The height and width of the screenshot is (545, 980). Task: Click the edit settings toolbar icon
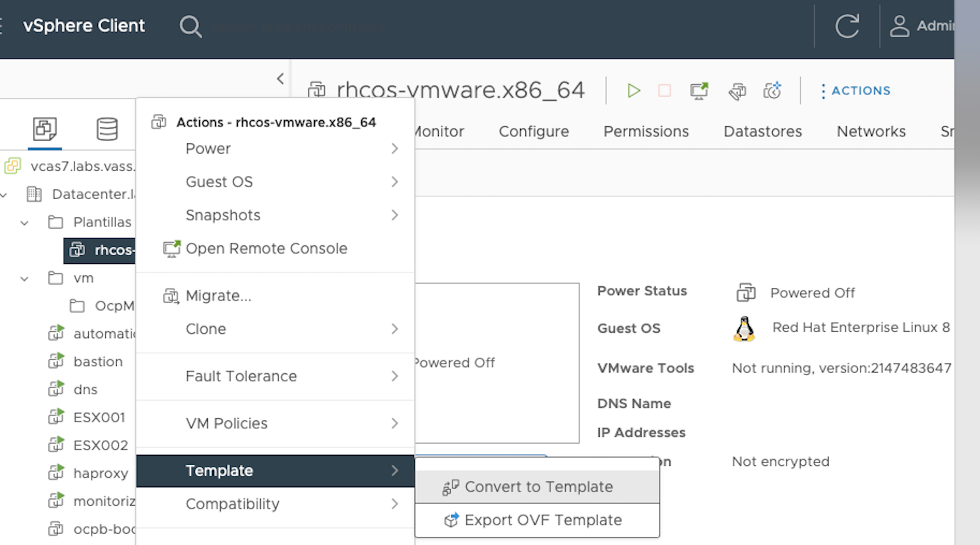point(737,90)
